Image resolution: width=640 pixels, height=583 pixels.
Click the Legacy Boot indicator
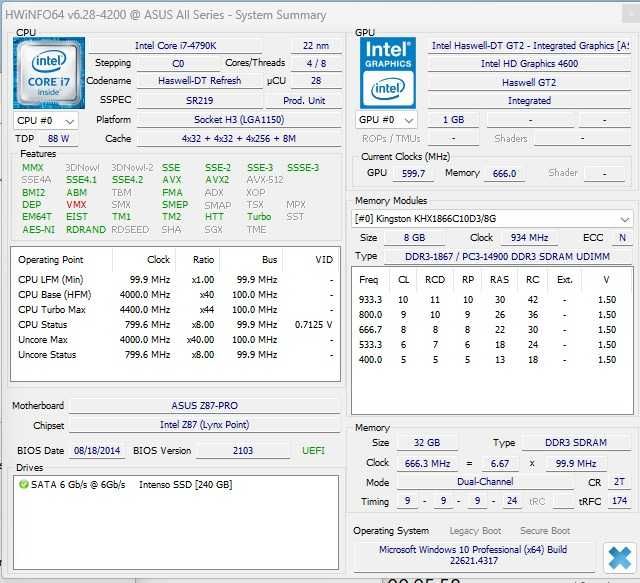(x=475, y=531)
